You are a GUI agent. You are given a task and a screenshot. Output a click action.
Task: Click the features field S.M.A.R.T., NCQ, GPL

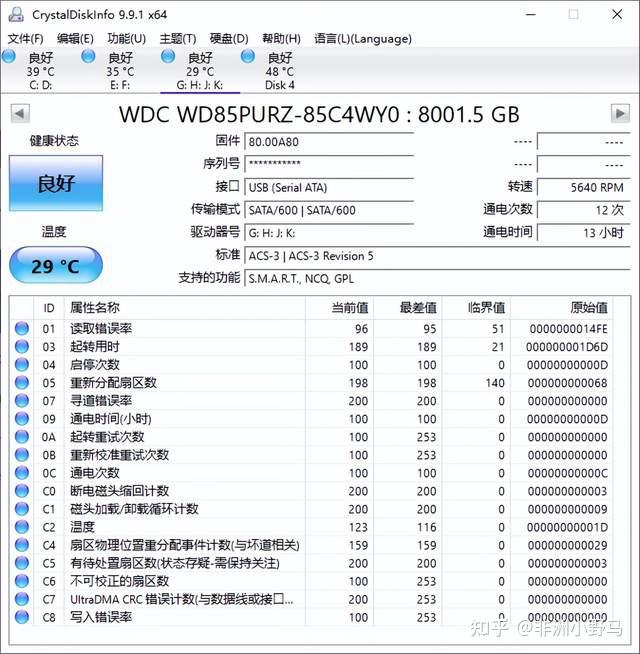[x=437, y=278]
